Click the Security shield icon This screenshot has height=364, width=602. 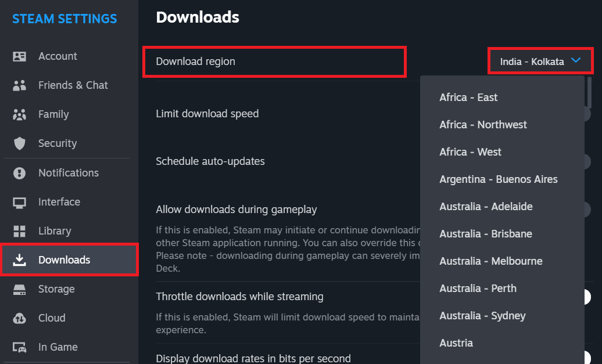coord(20,143)
